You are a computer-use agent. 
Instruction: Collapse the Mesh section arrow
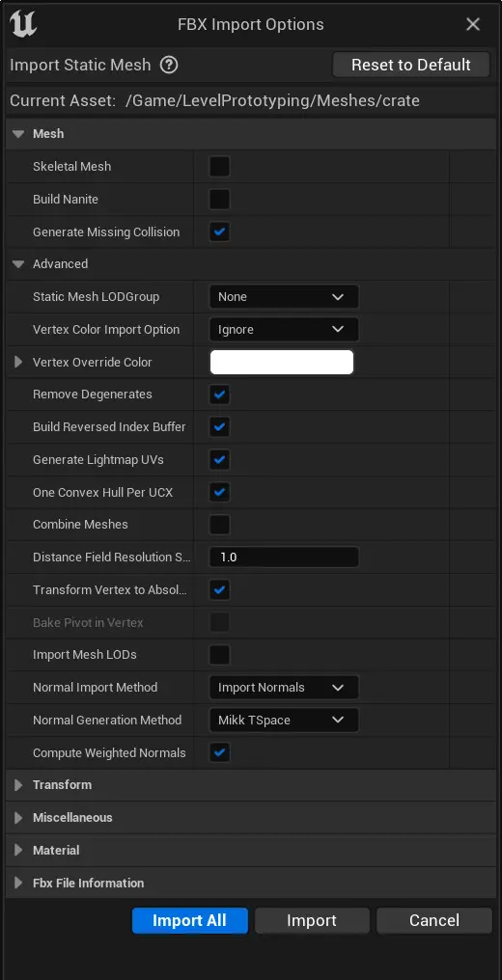[x=18, y=134]
